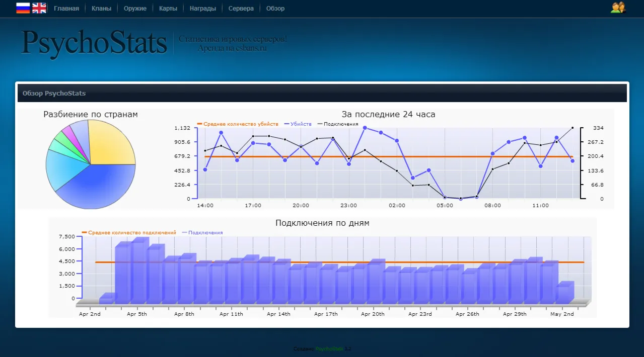This screenshot has width=644, height=357.
Task: Toggle the Среднее количество подключений legend entry
Action: pyautogui.click(x=129, y=233)
